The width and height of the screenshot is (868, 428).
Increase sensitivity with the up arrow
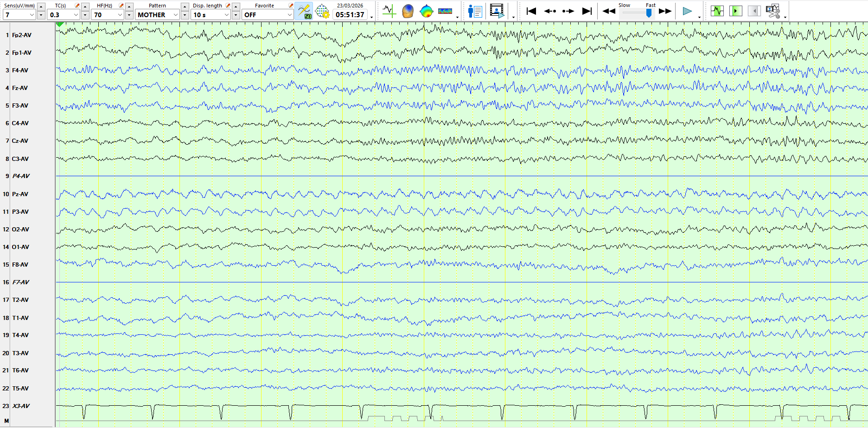pos(41,6)
